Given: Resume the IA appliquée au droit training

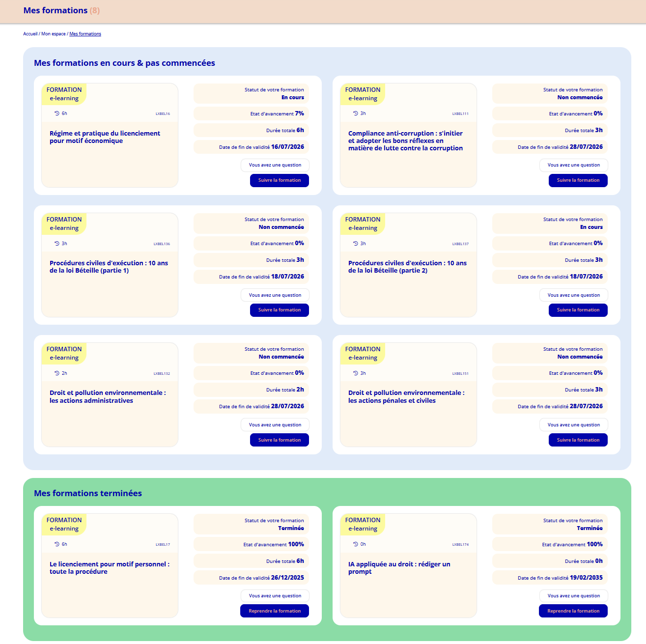Looking at the screenshot, I should point(573,611).
